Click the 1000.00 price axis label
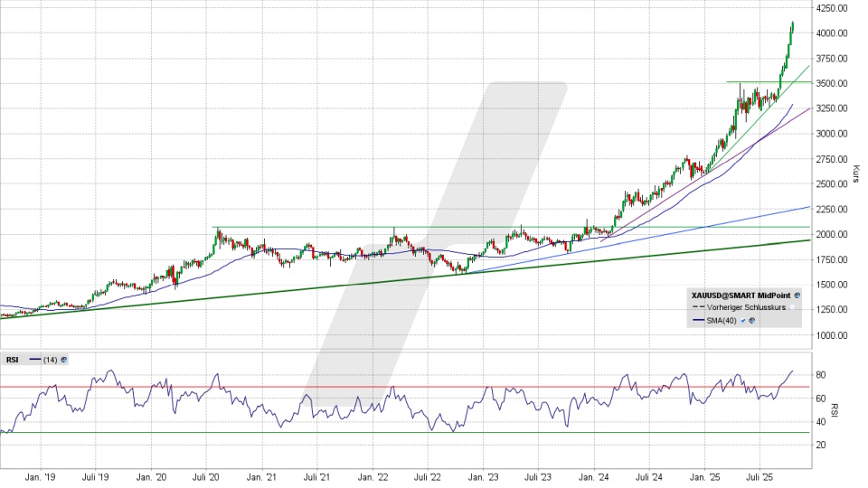This screenshot has height=488, width=868. pyautogui.click(x=830, y=335)
